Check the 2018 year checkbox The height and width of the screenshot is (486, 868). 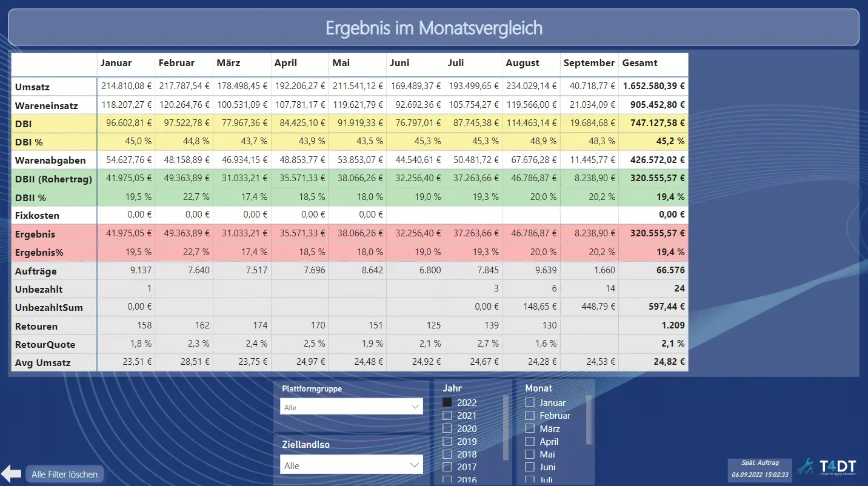tap(447, 454)
